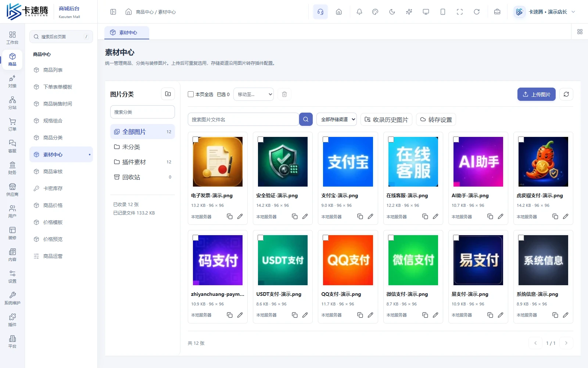Click 财务 in left icon rail
This screenshot has height=368, width=588.
click(x=12, y=168)
